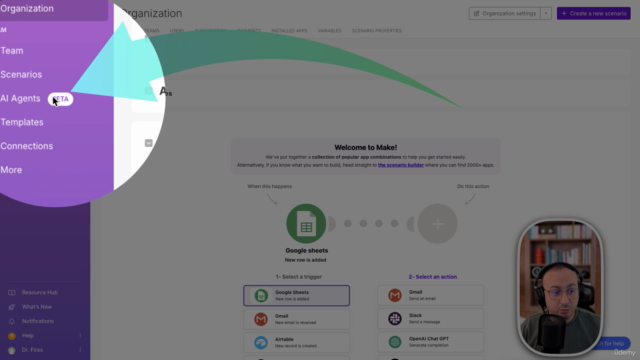Click the What's New rocket icon

[x=12, y=307]
